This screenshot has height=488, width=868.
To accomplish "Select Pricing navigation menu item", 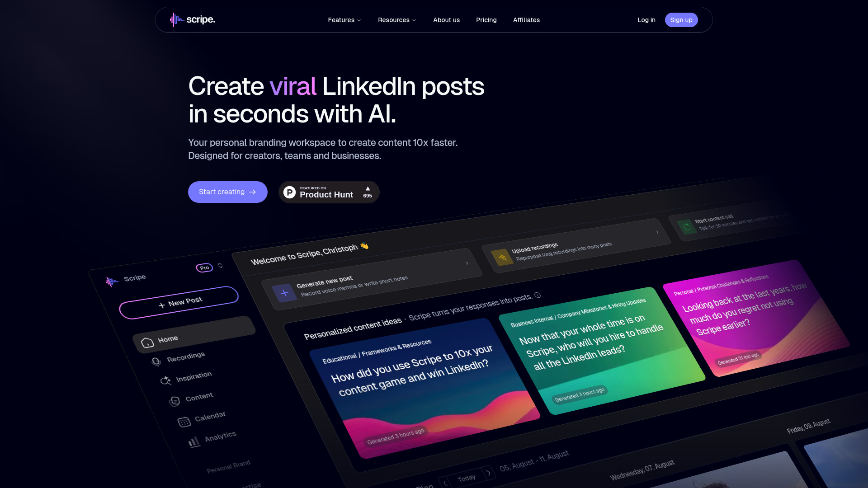I will click(x=486, y=20).
